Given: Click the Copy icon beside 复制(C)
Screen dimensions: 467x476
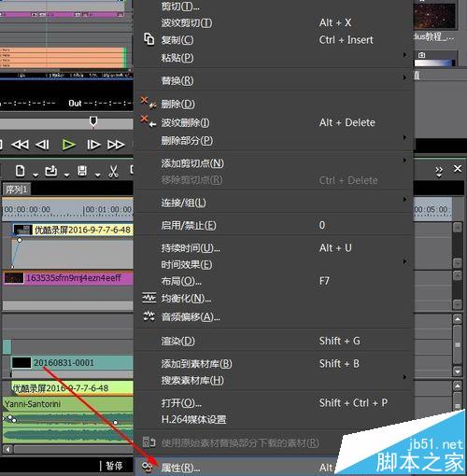Looking at the screenshot, I should 149,39.
